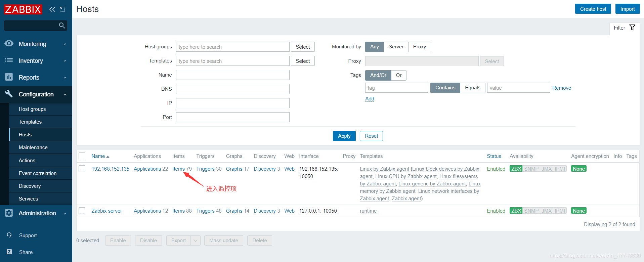
Task: Choose Contains tag operator
Action: [x=445, y=88]
